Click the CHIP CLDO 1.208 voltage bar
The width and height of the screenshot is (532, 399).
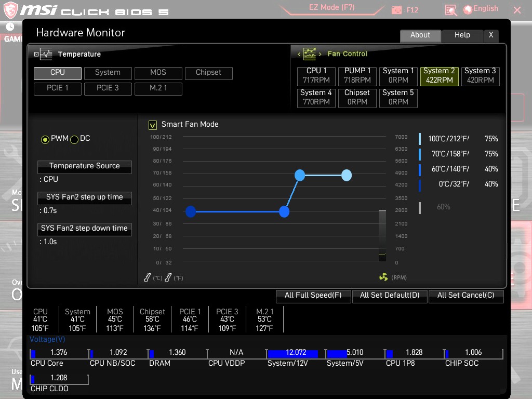coord(59,379)
